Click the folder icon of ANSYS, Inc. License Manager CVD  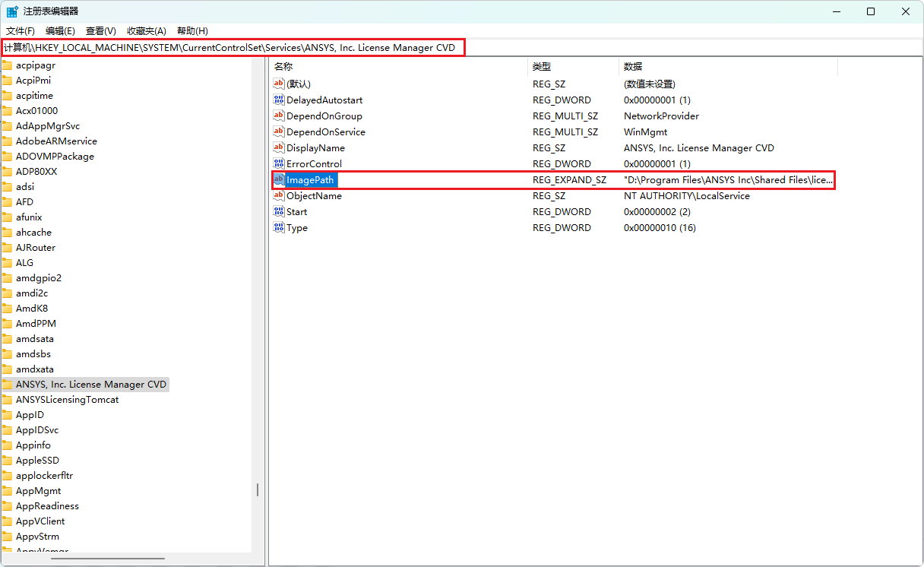[x=8, y=385]
